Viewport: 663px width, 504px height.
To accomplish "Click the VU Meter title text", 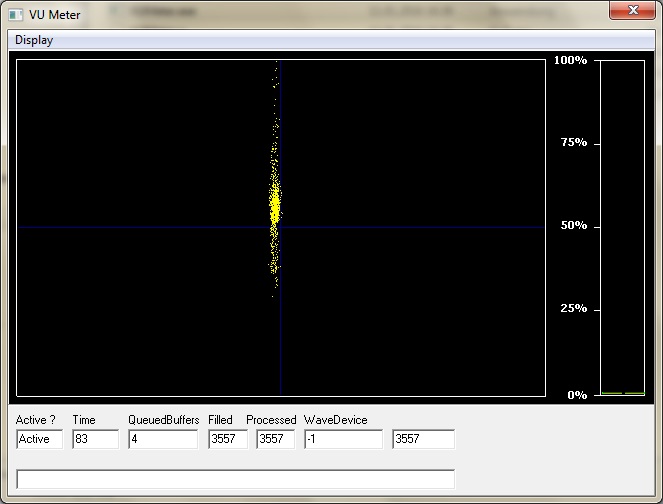I will click(x=55, y=14).
